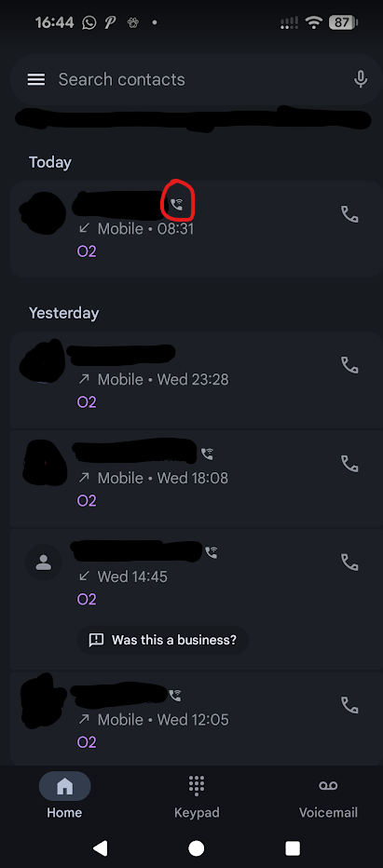Open the hamburger navigation menu
This screenshot has width=383, height=868.
36,80
